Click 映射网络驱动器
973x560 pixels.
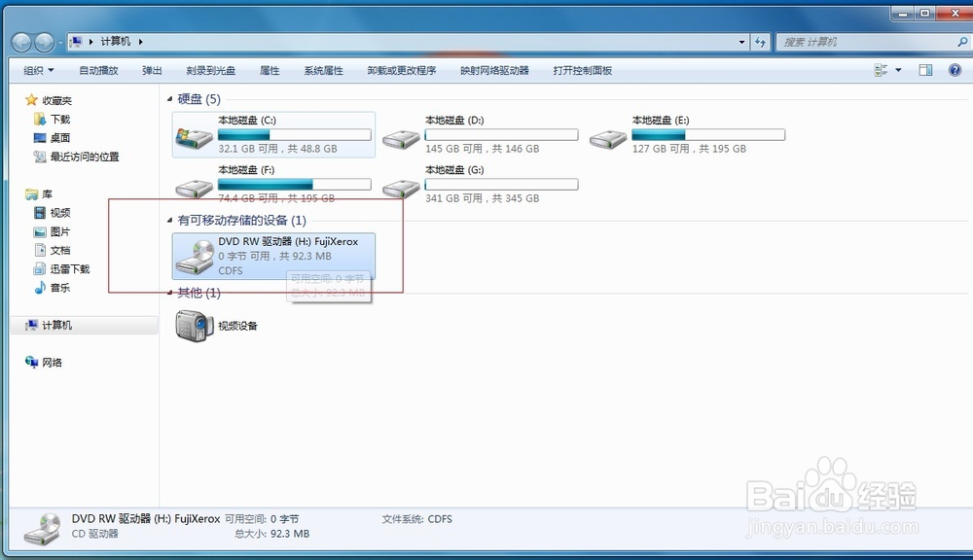(494, 70)
